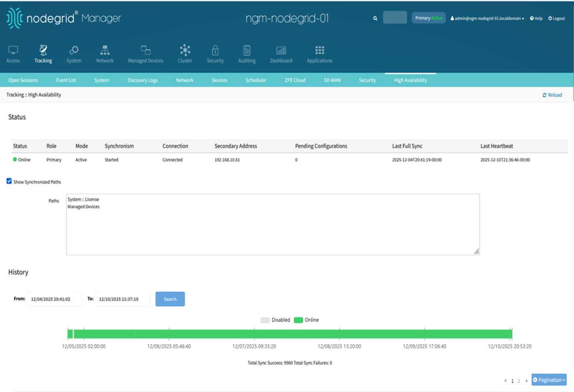The height and width of the screenshot is (392, 574).
Task: Click the Reload link
Action: pyautogui.click(x=552, y=95)
